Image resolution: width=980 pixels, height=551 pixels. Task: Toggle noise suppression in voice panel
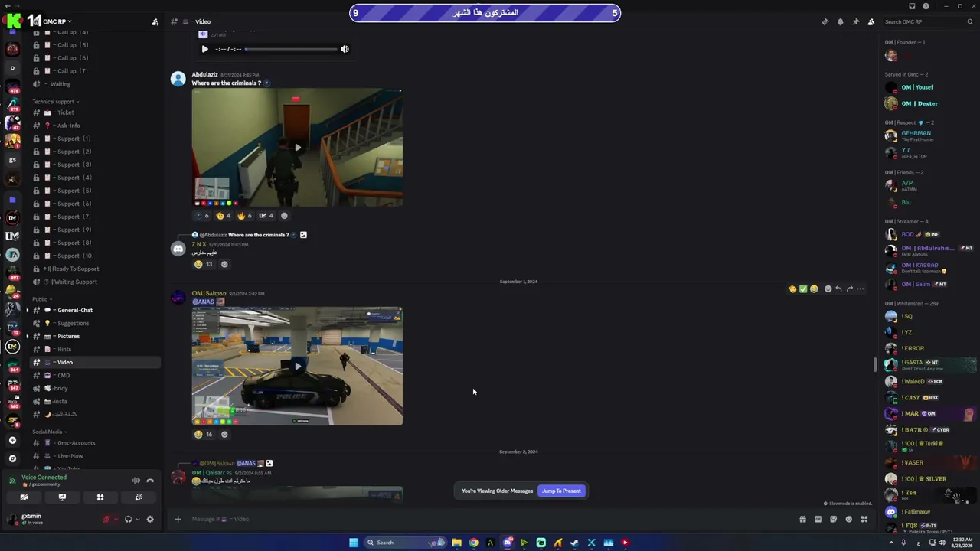[x=136, y=481]
